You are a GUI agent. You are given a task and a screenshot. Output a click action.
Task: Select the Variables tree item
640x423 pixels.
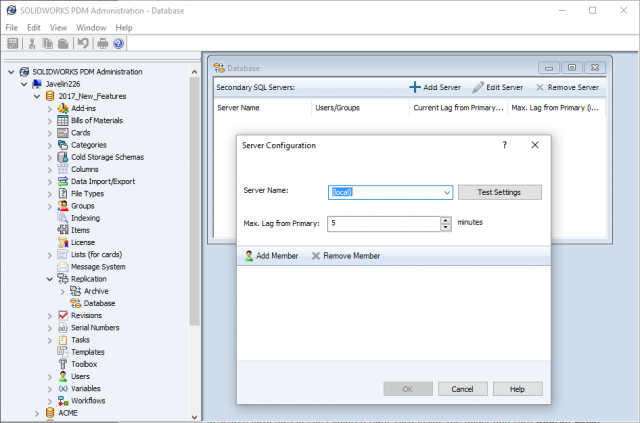tap(86, 389)
